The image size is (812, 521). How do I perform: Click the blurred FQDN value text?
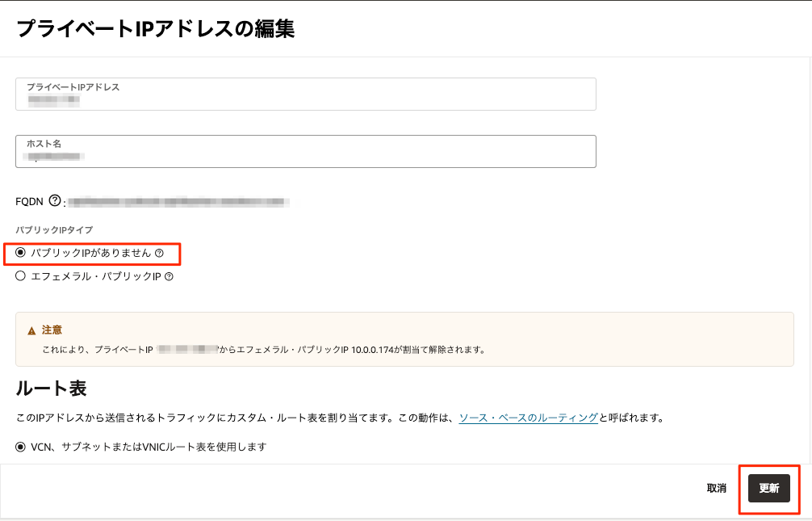(178, 202)
